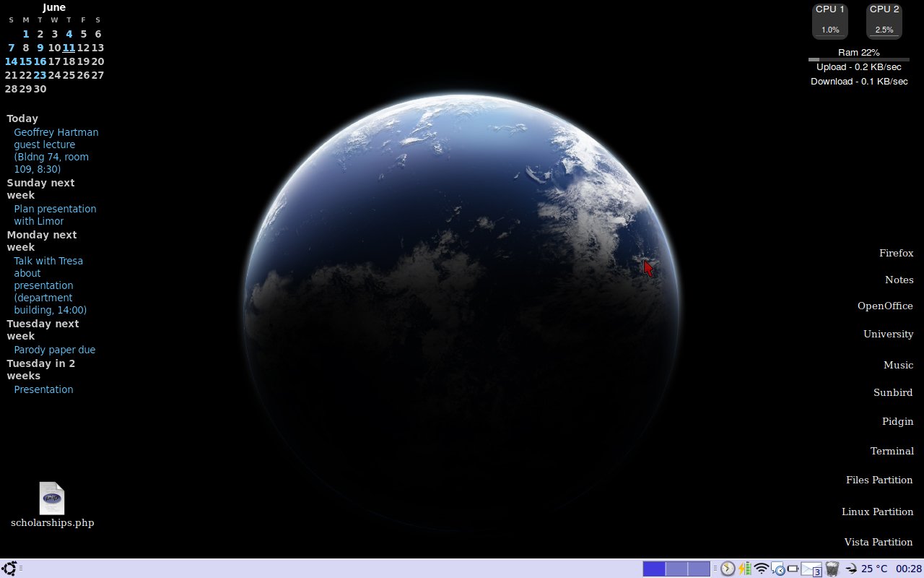924x578 pixels.
Task: Open the Terminal launcher
Action: 892,451
